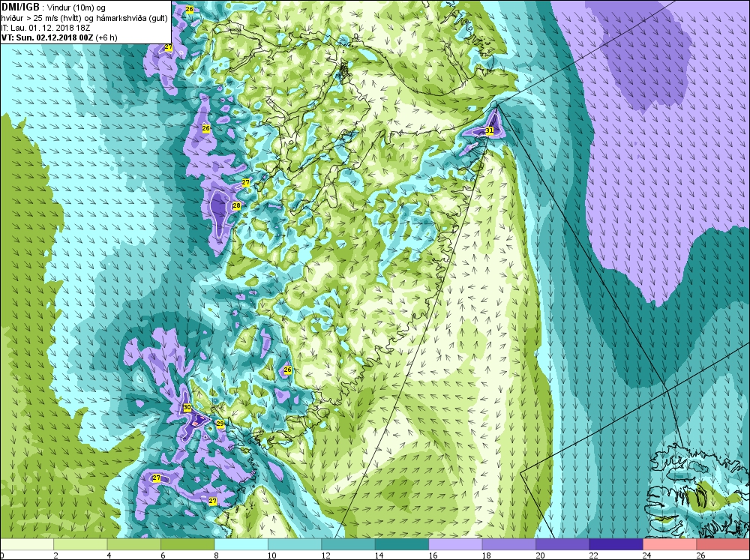Pick the medium green 4–6 m/s legend swatch
Viewport: 750px width, 560px height.
pyautogui.click(x=134, y=544)
